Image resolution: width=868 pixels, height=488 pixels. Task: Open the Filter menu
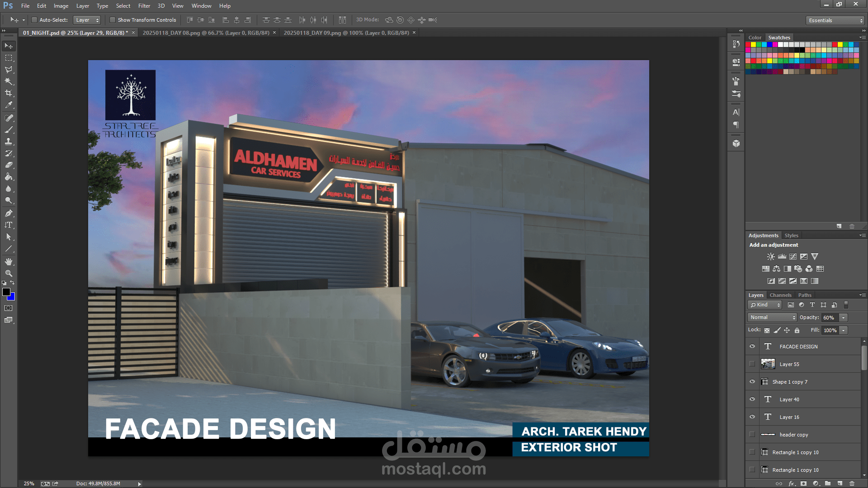144,6
